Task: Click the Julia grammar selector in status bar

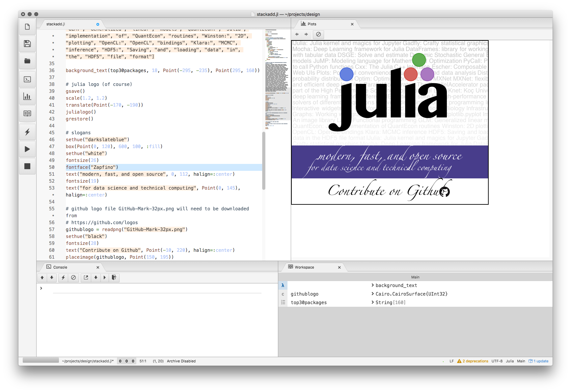Action: coord(510,361)
